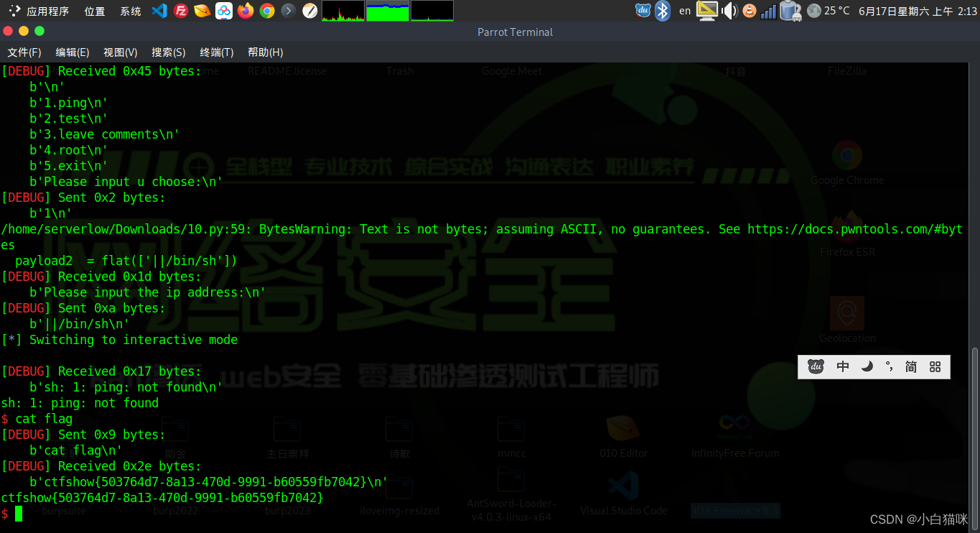The width and height of the screenshot is (980, 533).
Task: Click the line "b'Please input u choose:\n'"
Action: pos(126,182)
